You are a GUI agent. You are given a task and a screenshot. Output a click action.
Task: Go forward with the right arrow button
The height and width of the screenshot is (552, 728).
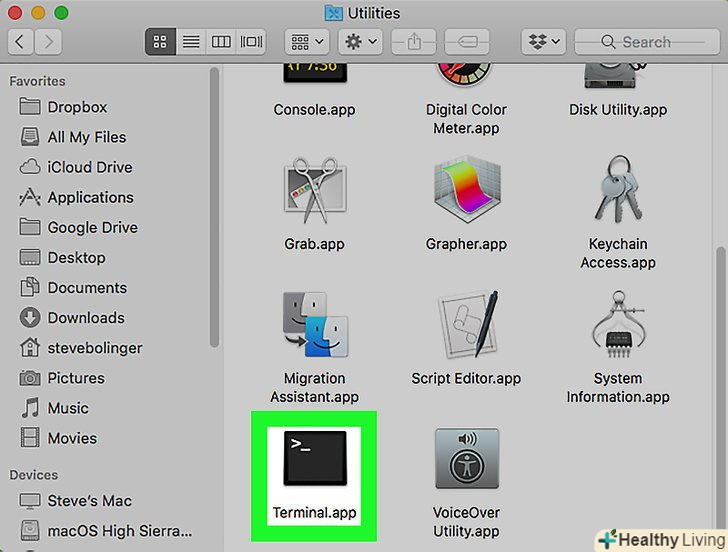tap(49, 42)
